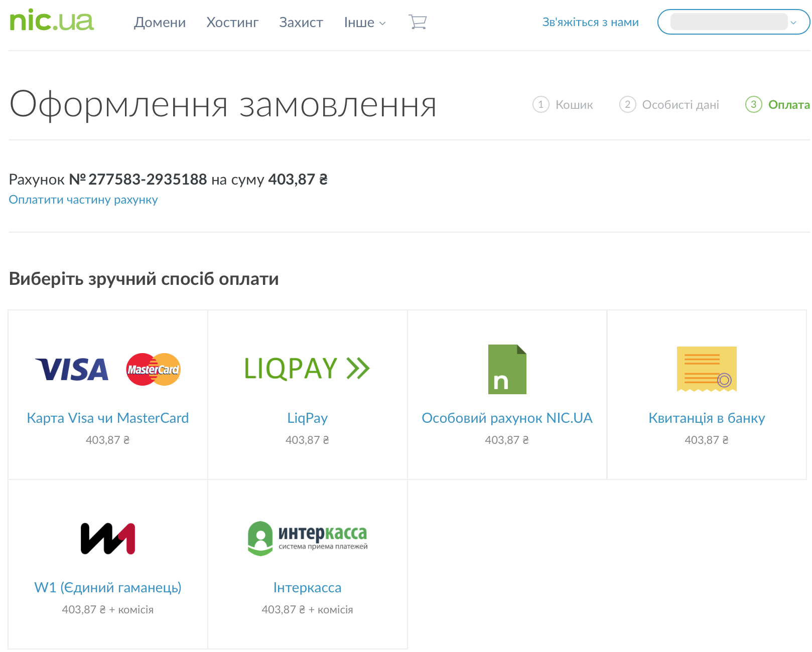The image size is (812, 652).
Task: Click 403,87 ₴ under LiqPay option
Action: click(x=308, y=440)
